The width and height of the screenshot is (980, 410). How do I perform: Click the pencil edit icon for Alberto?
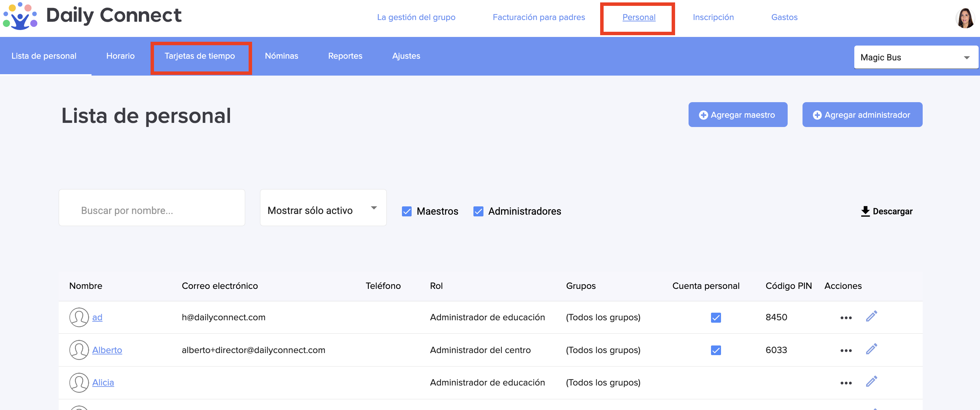[871, 349]
